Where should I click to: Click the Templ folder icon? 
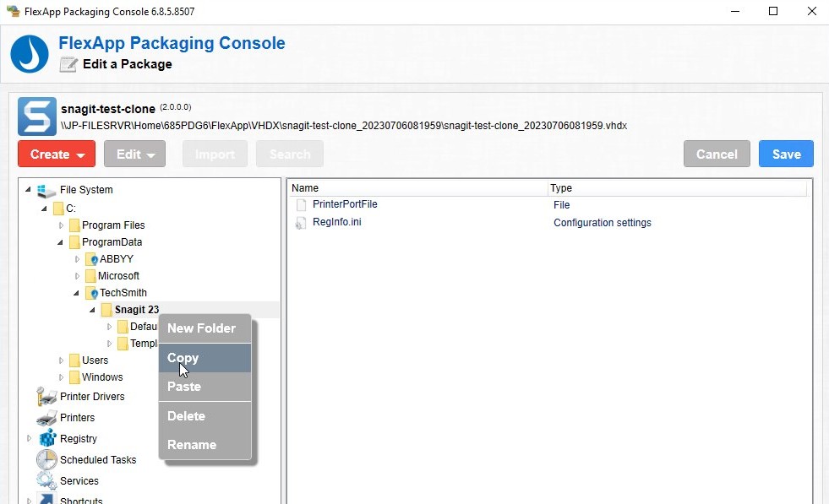pyautogui.click(x=123, y=344)
